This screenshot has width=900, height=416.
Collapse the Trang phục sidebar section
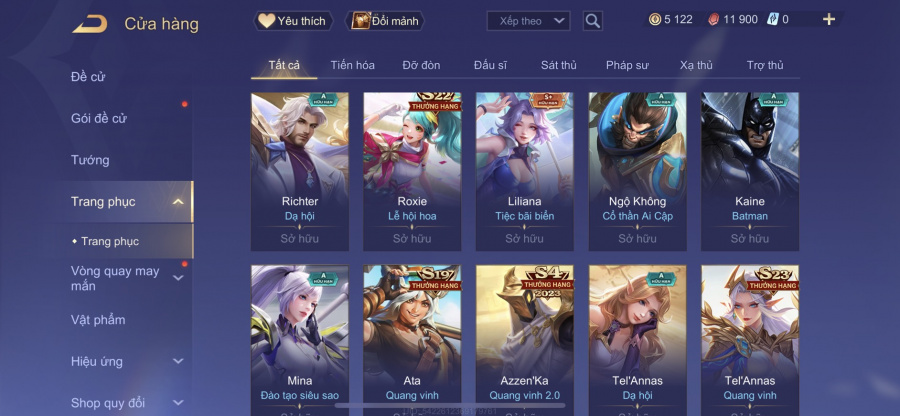tap(178, 201)
